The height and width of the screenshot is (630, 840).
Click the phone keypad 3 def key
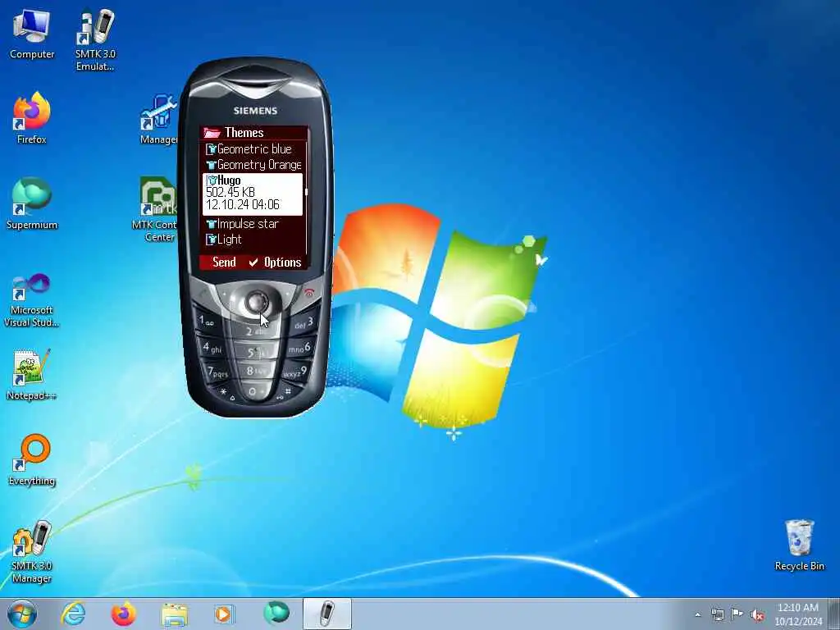coord(304,323)
